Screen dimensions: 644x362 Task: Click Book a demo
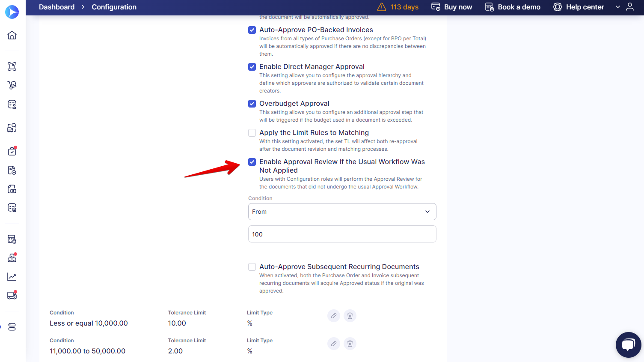[x=513, y=7]
